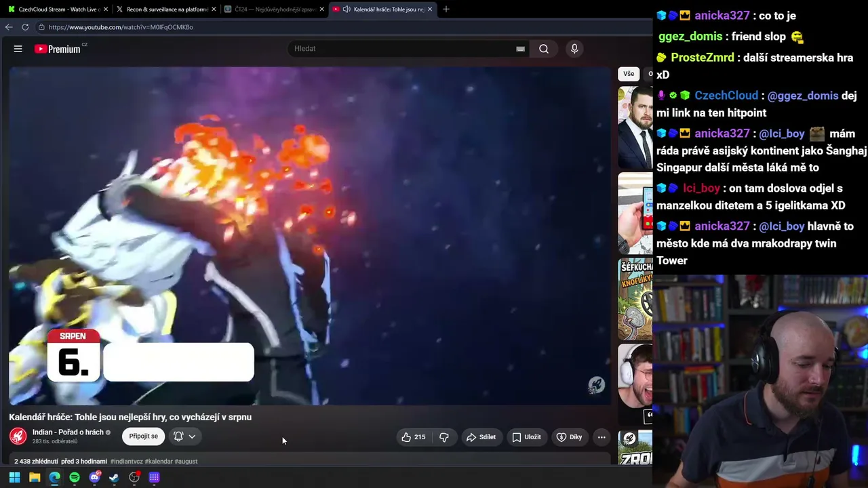Click username ggez_domis in chat
Viewport: 868px width, 488px height.
point(690,37)
